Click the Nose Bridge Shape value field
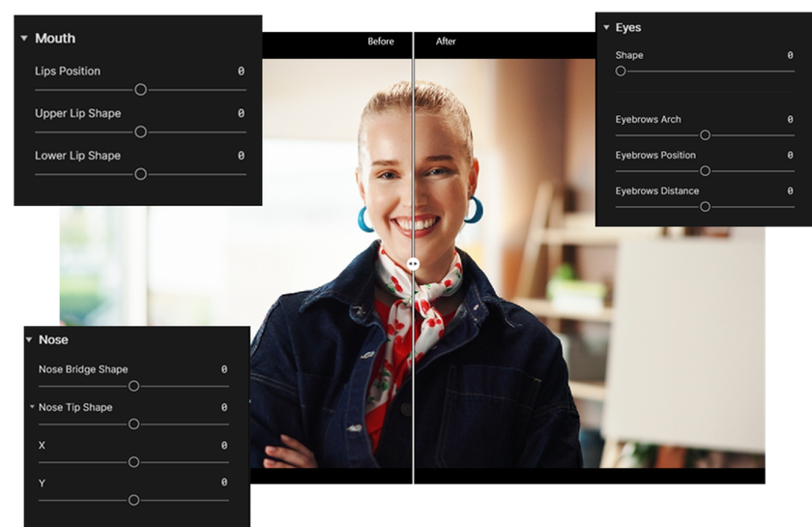 coord(224,369)
